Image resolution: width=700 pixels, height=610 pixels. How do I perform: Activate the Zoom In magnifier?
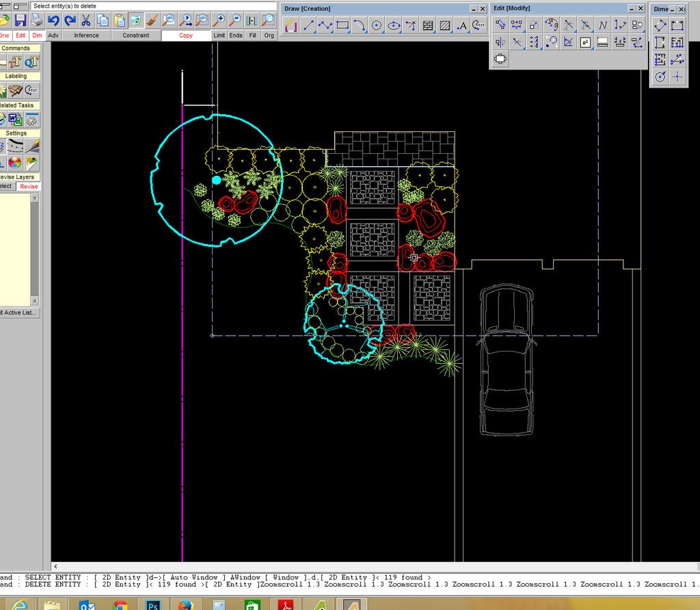tap(219, 20)
